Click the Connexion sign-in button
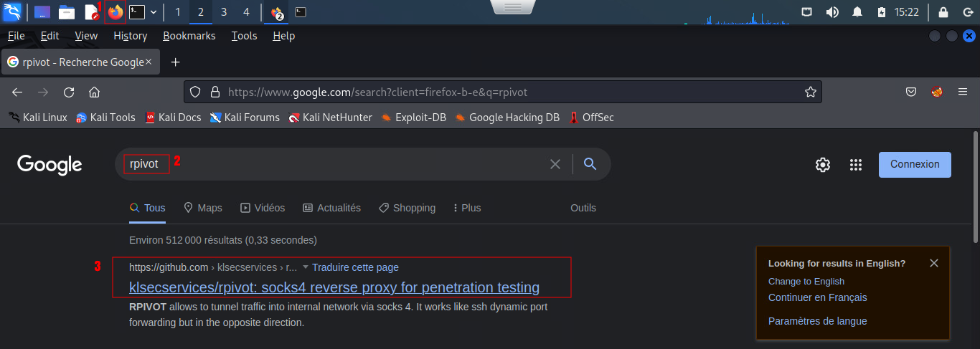Screen dimensions: 980x349 tap(914, 164)
